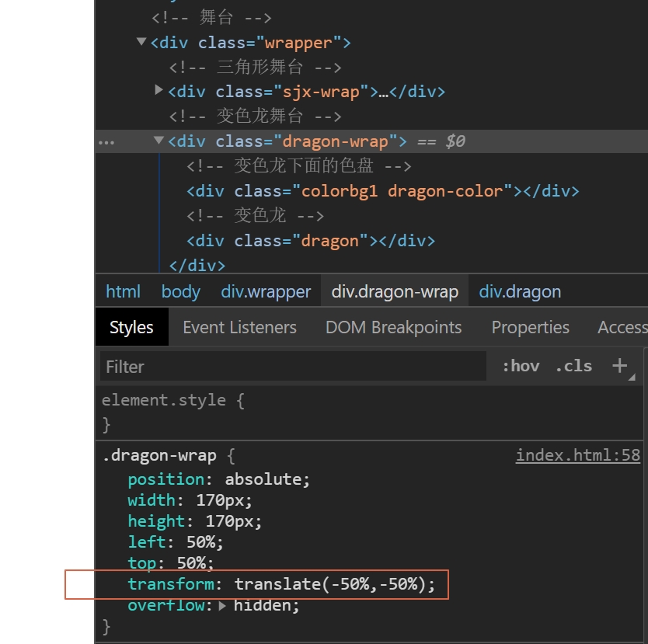The image size is (648, 644).
Task: Expand the sjx-wrap div node
Action: tap(159, 89)
